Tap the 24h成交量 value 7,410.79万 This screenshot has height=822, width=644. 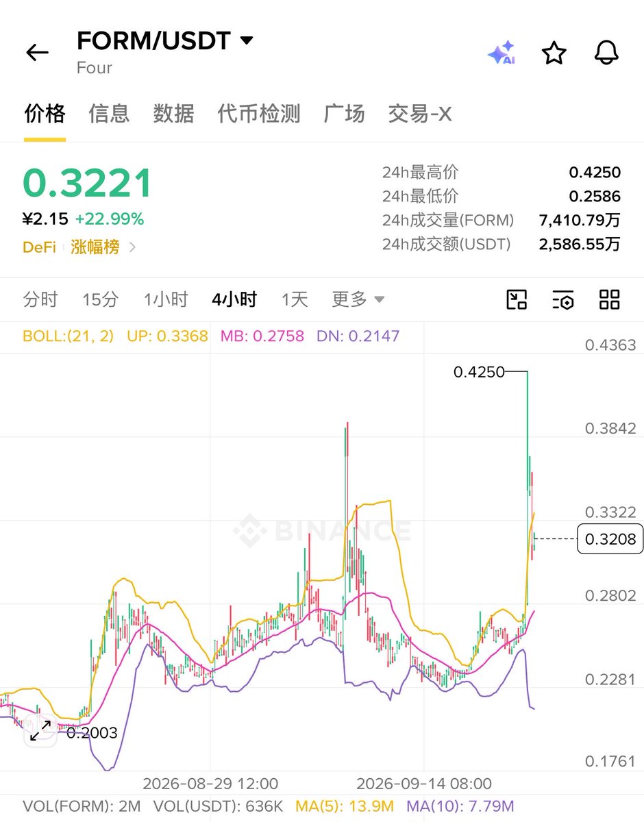pos(580,221)
